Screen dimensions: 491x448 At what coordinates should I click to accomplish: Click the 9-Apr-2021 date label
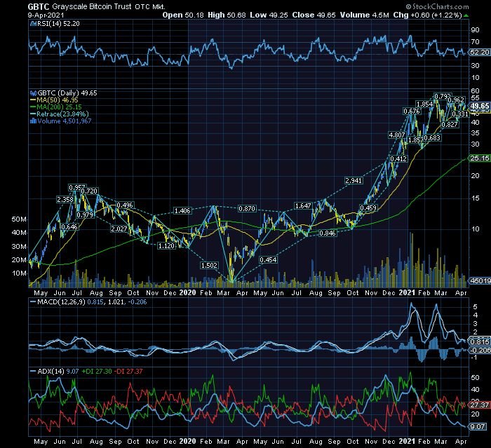[46, 15]
